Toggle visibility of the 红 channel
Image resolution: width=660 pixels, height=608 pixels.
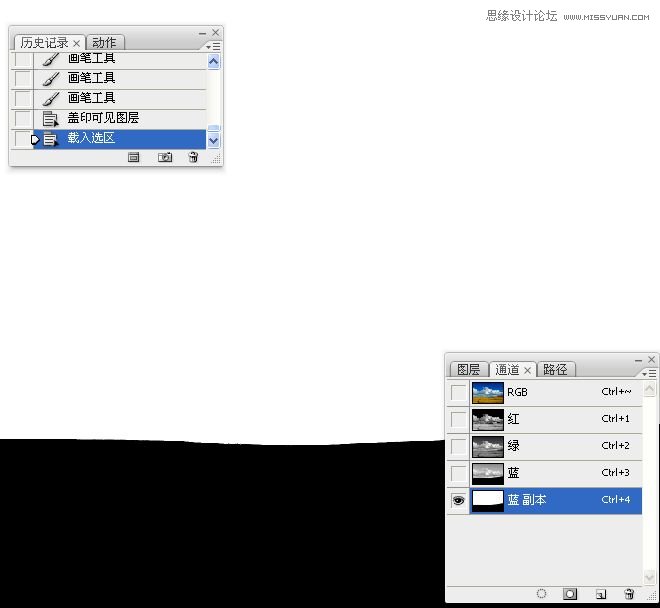coord(458,419)
